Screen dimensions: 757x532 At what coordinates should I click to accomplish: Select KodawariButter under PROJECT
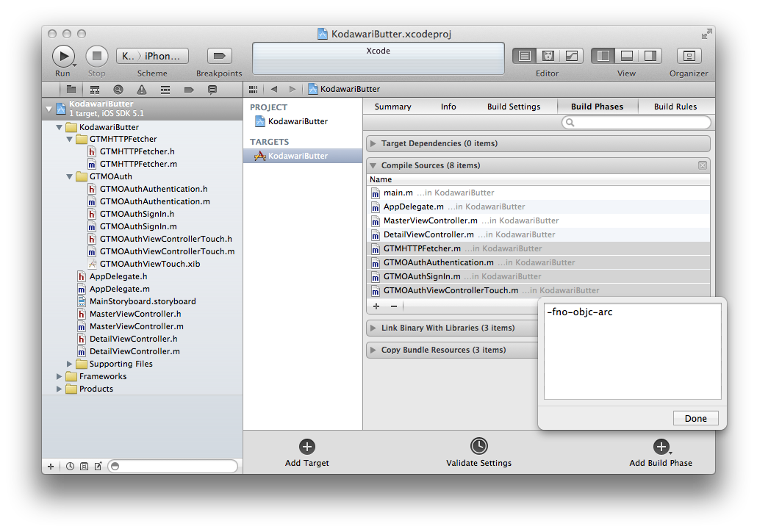click(x=298, y=122)
